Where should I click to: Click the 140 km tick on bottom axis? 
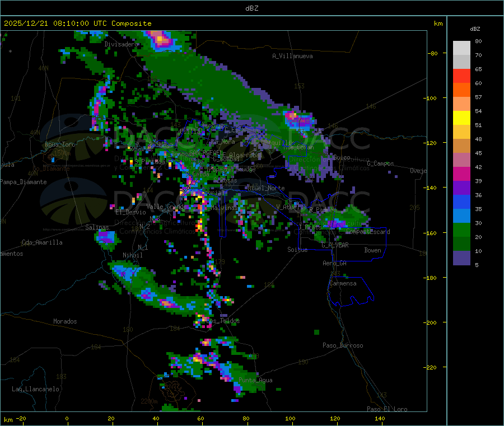(380, 418)
